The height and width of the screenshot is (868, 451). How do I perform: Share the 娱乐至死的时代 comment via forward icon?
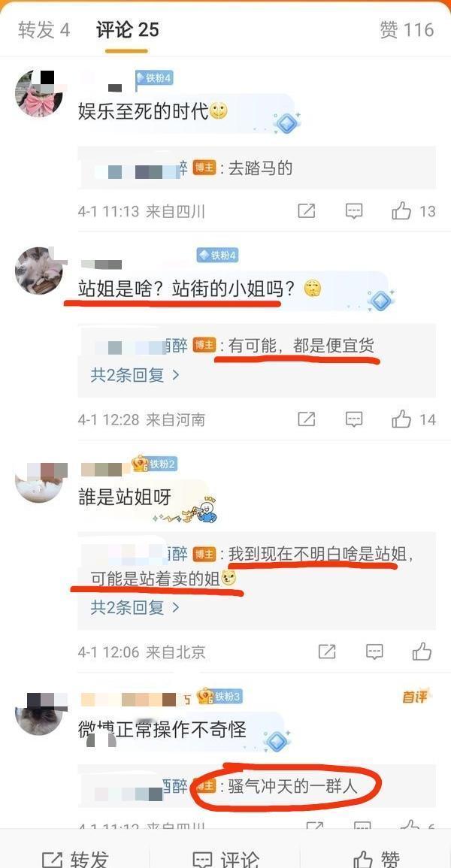[x=306, y=211]
